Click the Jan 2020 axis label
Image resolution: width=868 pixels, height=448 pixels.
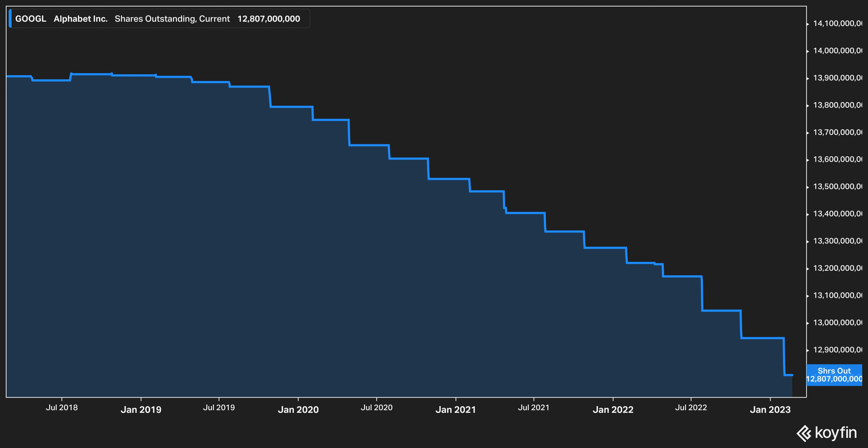point(298,410)
